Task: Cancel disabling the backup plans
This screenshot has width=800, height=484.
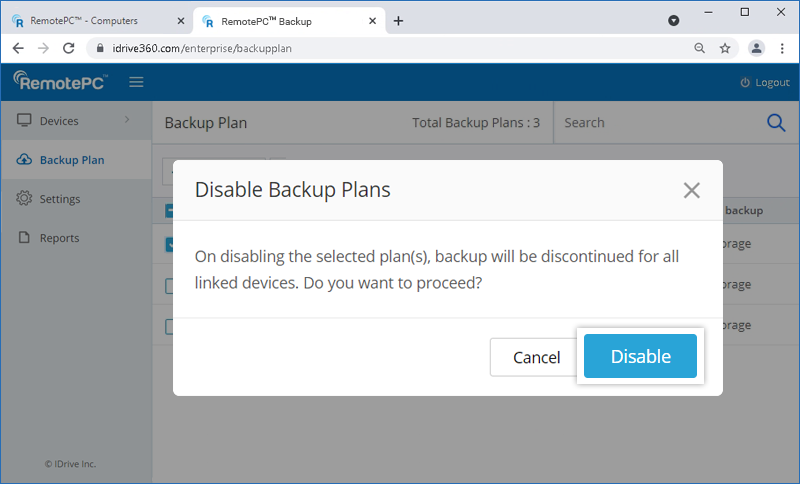Action: pos(536,357)
